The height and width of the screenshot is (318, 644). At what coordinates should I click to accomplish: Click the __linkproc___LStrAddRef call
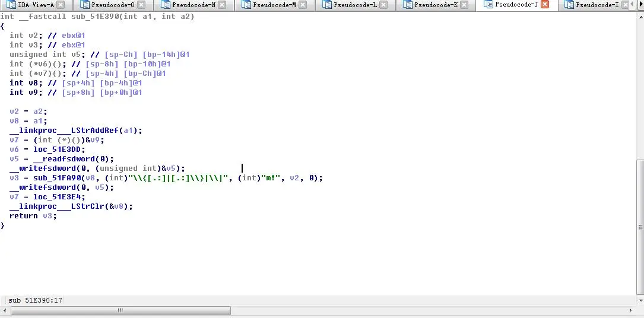pyautogui.click(x=75, y=131)
